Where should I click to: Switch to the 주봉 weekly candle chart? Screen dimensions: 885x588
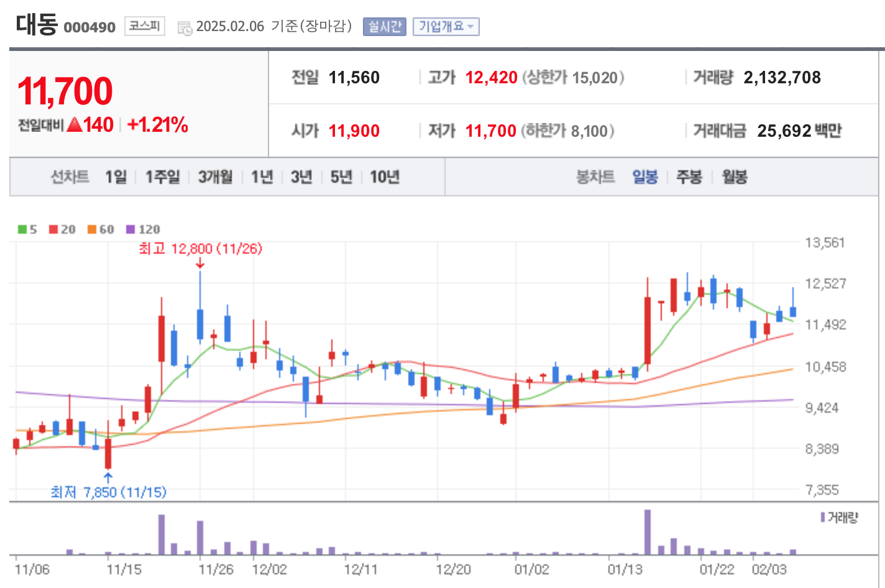click(x=689, y=177)
